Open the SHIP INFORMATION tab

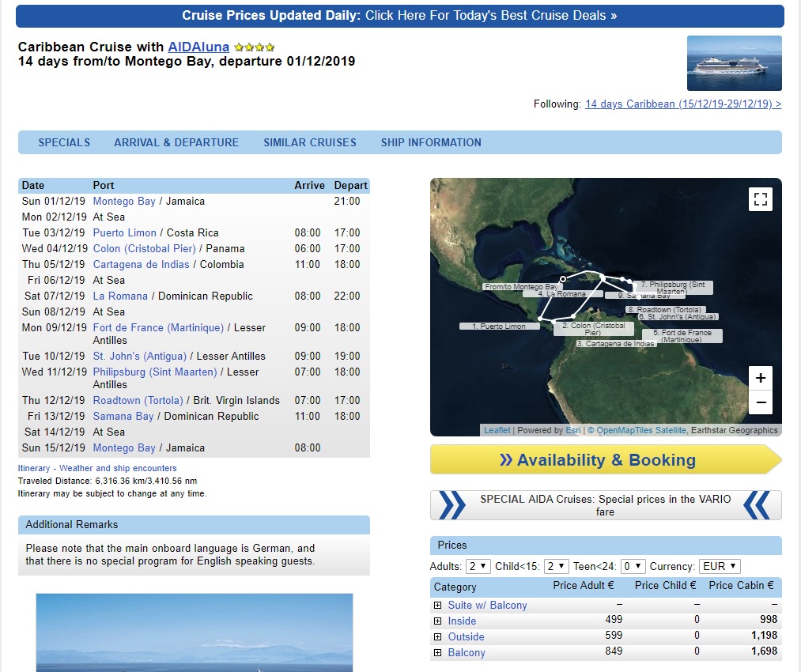tap(431, 142)
